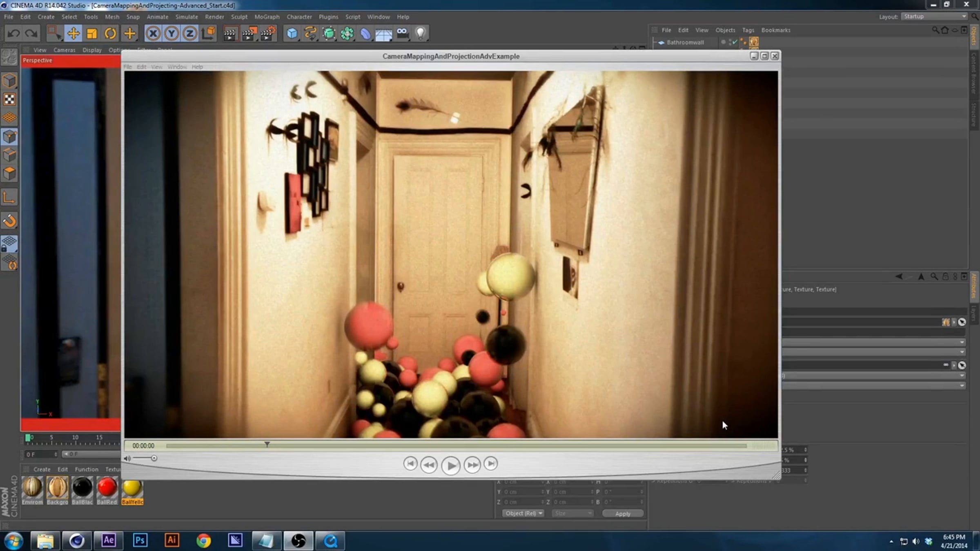Image resolution: width=980 pixels, height=551 pixels.
Task: Open the Render View clapperboard icon
Action: [230, 33]
